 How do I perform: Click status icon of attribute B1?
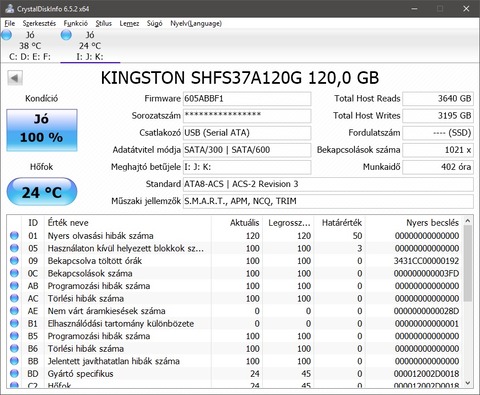tap(14, 323)
